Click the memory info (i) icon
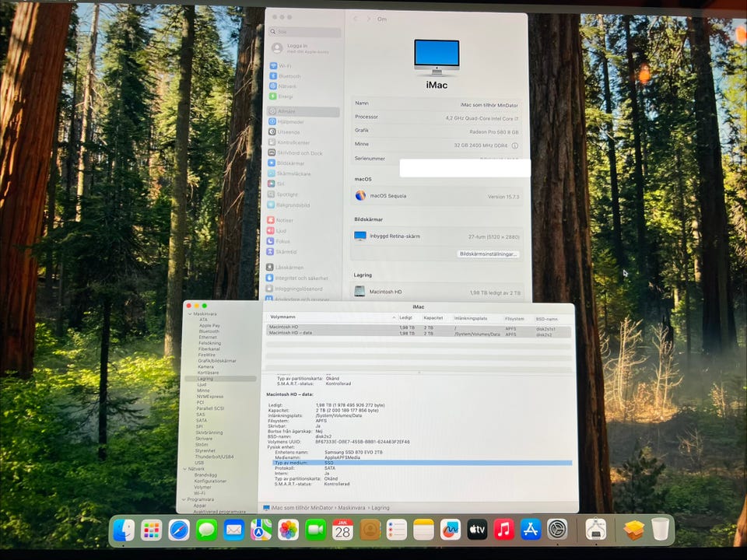 (x=514, y=145)
